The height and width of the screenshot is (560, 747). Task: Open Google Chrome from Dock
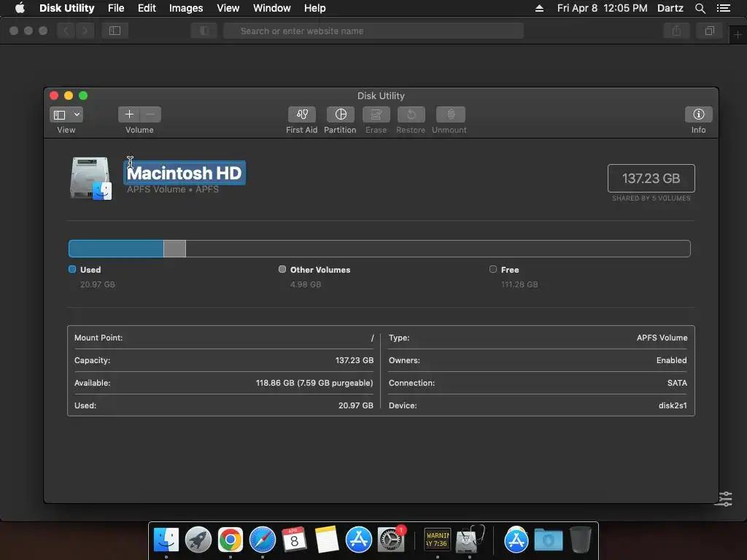(230, 540)
